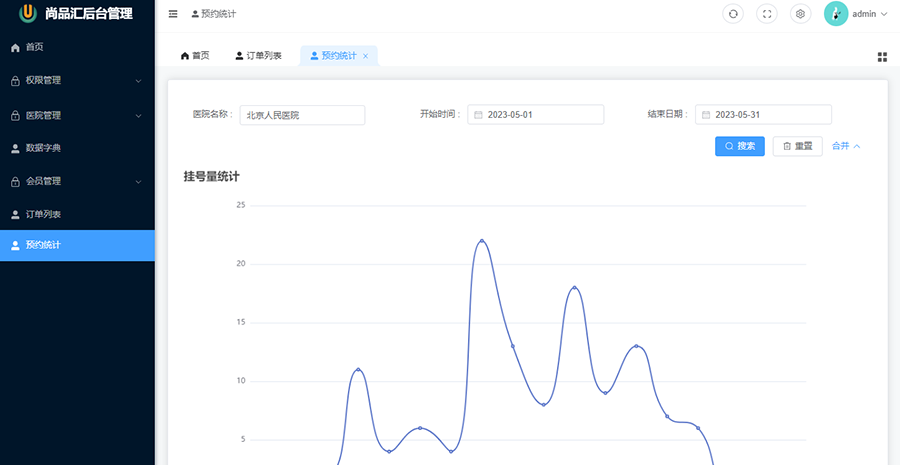
Task: Click the 预约统计 breadcrumb text
Action: pos(218,14)
